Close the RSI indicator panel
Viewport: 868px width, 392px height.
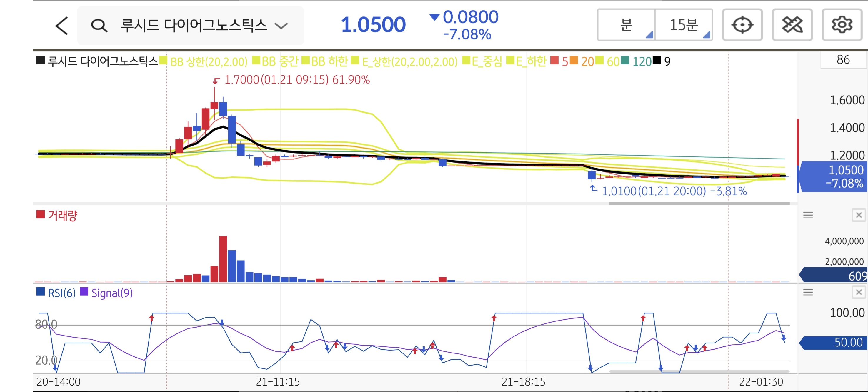[x=859, y=292]
